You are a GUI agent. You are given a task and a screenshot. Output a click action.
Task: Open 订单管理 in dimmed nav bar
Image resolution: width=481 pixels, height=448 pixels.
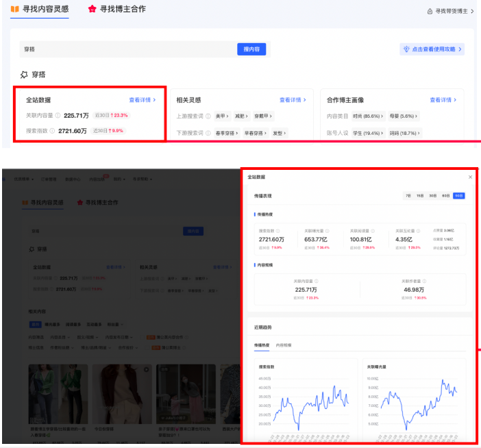[x=49, y=179]
